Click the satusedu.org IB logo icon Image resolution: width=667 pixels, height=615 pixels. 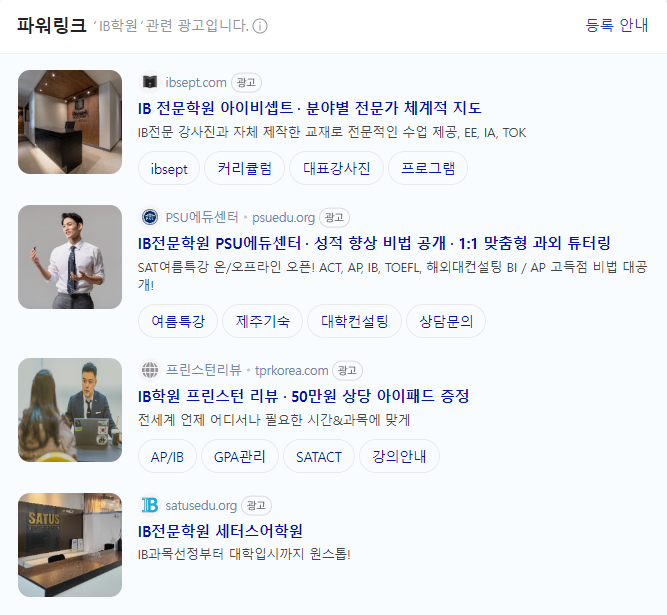(x=150, y=505)
